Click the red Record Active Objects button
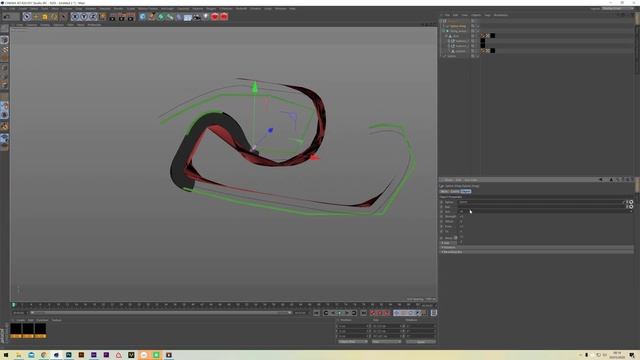The height and width of the screenshot is (360, 640). [x=372, y=313]
